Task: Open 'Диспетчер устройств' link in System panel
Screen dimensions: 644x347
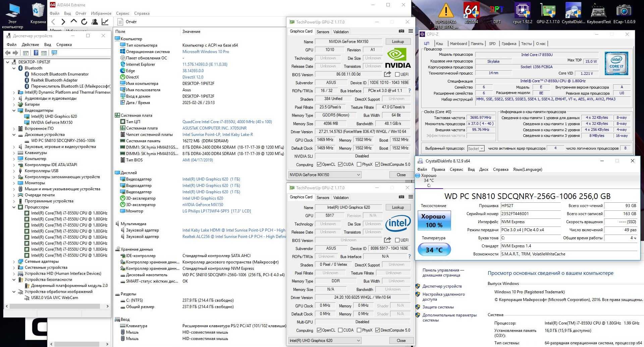Action: pyautogui.click(x=442, y=286)
